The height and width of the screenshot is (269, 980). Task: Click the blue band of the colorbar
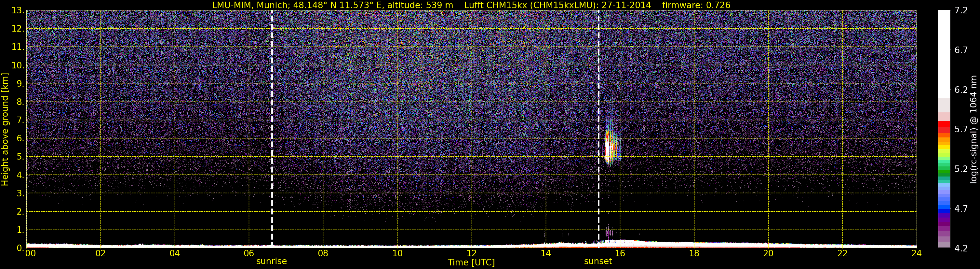[944, 208]
